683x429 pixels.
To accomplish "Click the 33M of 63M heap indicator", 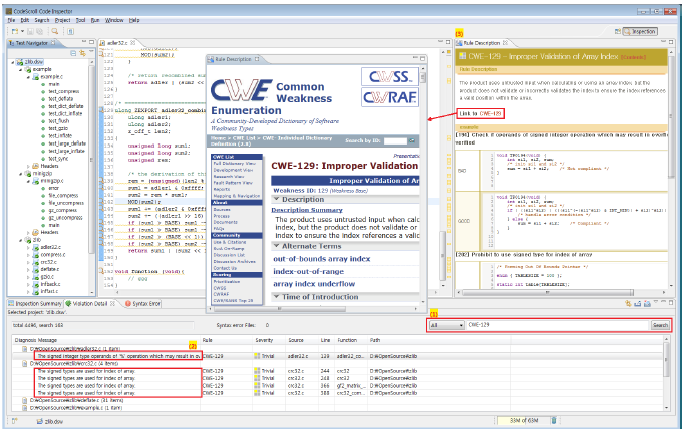I will pyautogui.click(x=523, y=421).
